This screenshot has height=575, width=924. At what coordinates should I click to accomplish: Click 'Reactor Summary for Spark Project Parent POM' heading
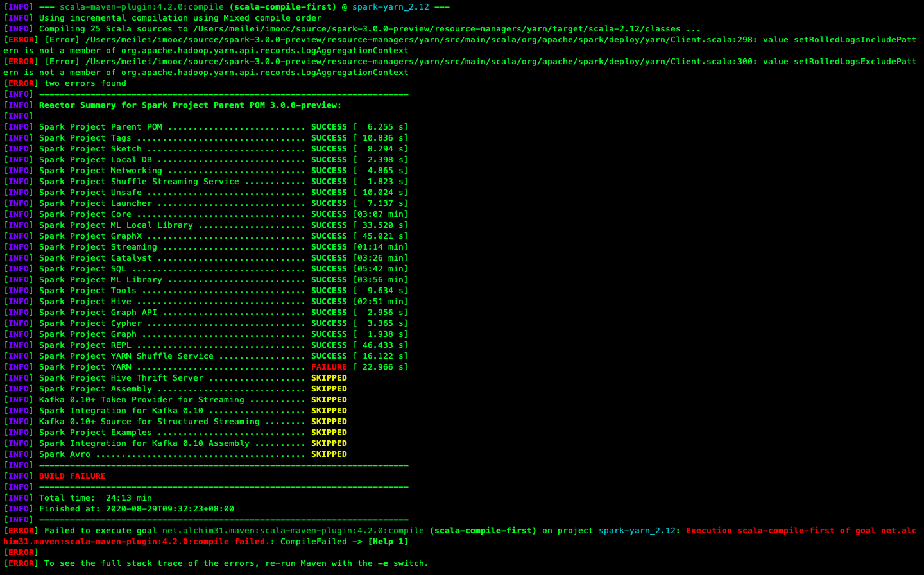tap(191, 105)
